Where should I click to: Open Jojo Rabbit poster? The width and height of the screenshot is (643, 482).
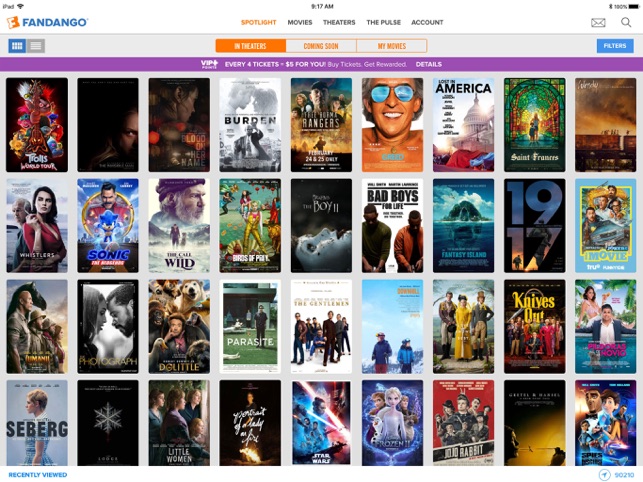pos(463,423)
